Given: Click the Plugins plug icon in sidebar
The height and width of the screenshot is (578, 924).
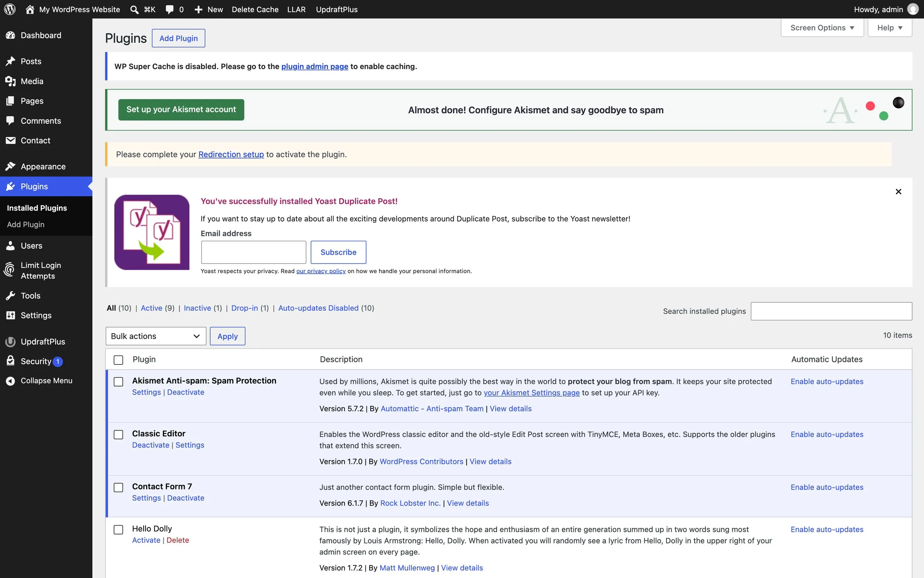Looking at the screenshot, I should tap(10, 187).
